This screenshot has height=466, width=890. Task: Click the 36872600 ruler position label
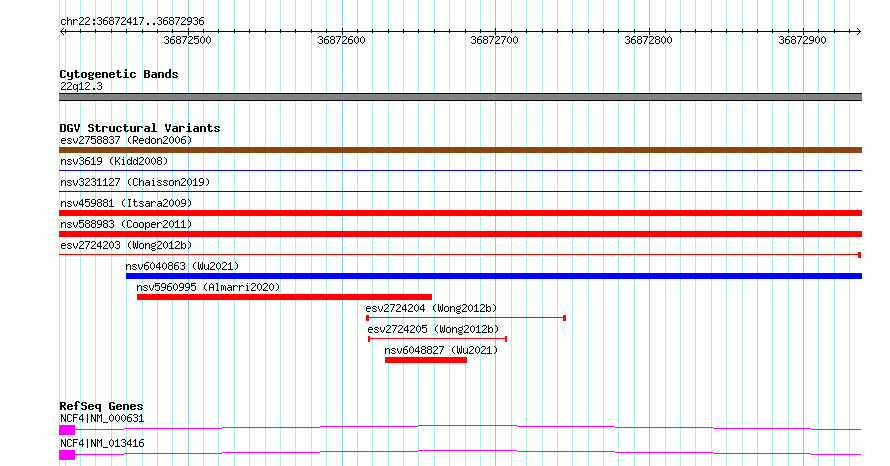tap(341, 40)
